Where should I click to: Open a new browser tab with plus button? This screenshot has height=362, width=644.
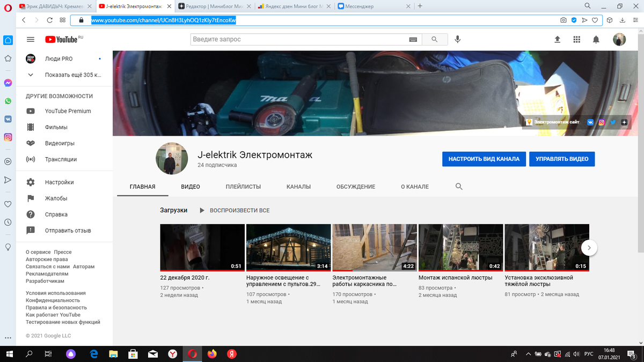click(x=420, y=6)
